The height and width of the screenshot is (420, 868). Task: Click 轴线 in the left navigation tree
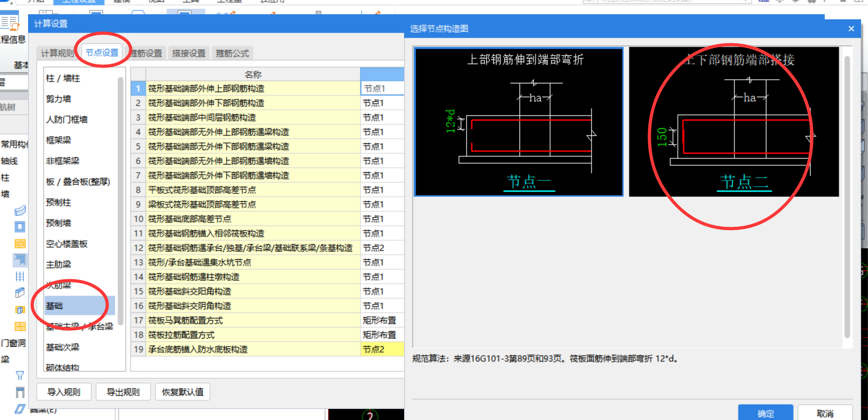click(9, 161)
